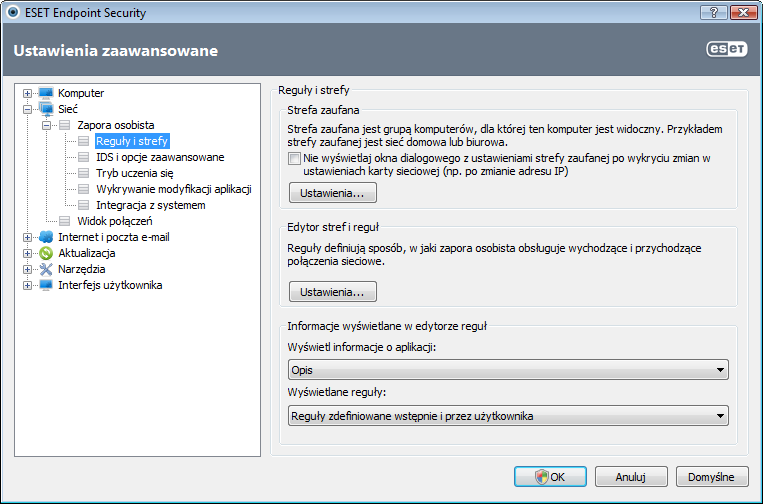Click the ESET logo in the header
Viewport: 763px width, 504px height.
[727, 49]
